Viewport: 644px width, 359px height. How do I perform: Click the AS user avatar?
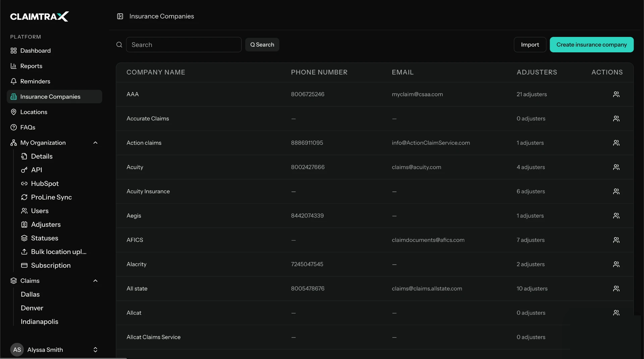[17, 350]
